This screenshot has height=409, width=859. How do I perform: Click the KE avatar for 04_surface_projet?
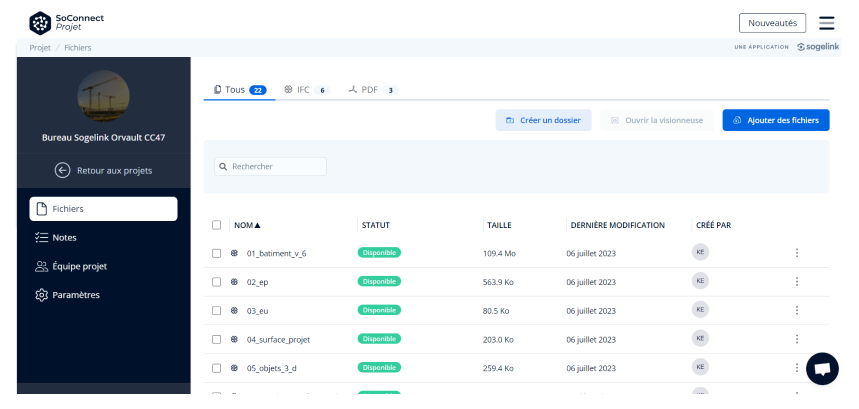[x=700, y=338]
